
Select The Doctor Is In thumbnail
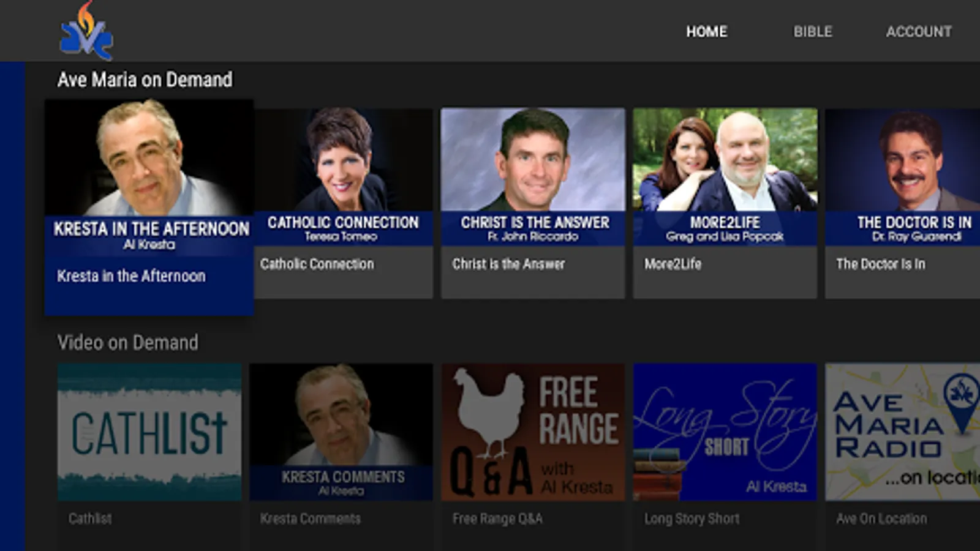(x=903, y=177)
